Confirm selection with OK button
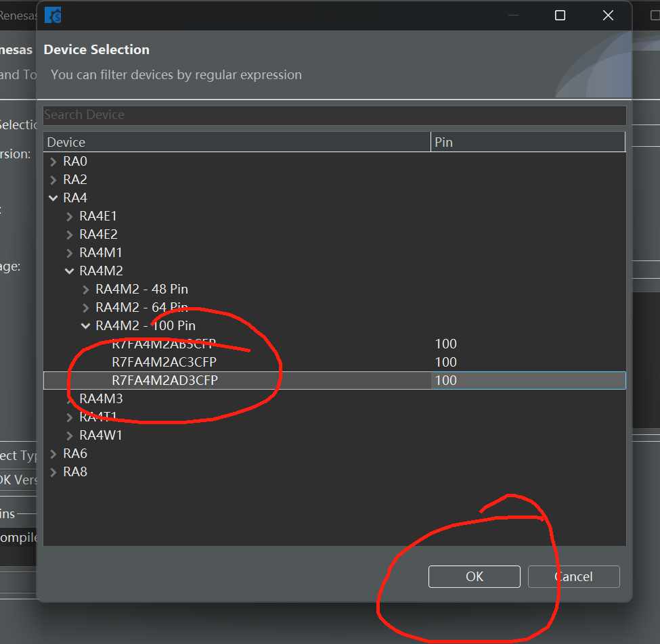This screenshot has width=660, height=644. coord(475,577)
